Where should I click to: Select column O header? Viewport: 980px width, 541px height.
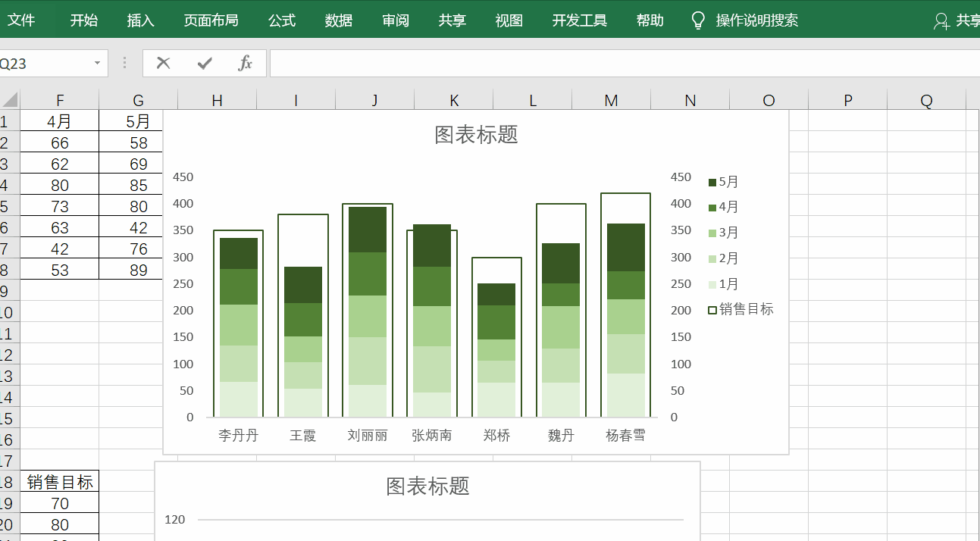pos(769,100)
